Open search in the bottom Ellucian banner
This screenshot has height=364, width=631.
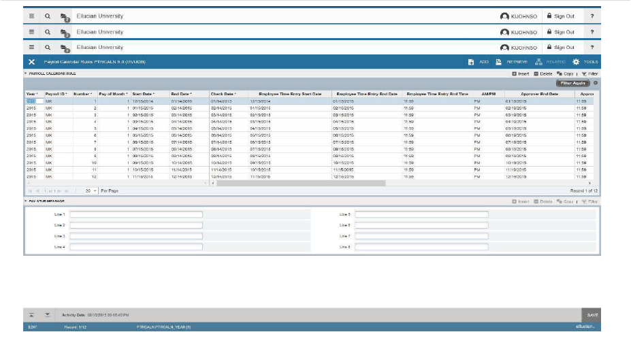pyautogui.click(x=48, y=48)
